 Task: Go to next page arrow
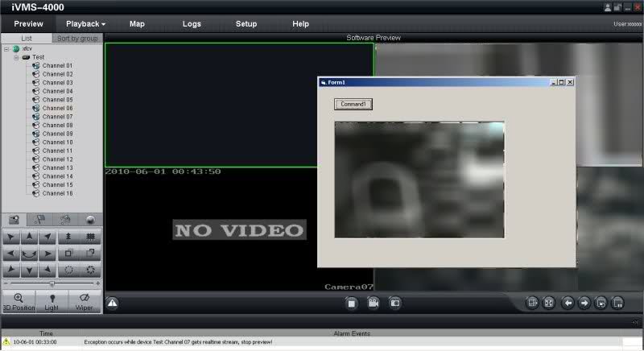[584, 303]
